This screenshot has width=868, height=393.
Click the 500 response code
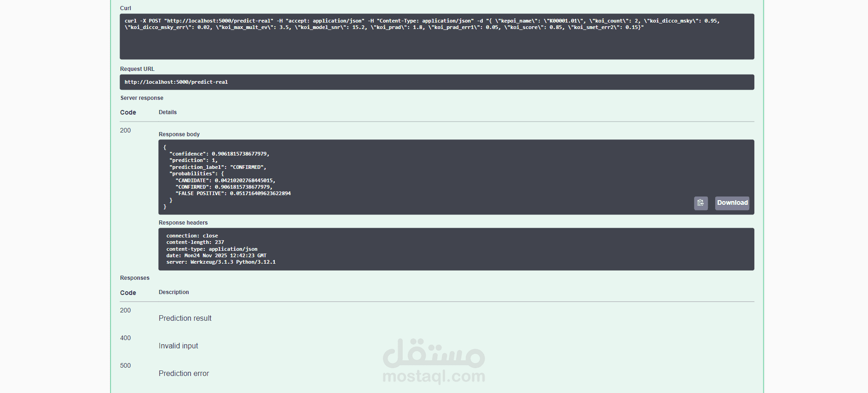125,365
